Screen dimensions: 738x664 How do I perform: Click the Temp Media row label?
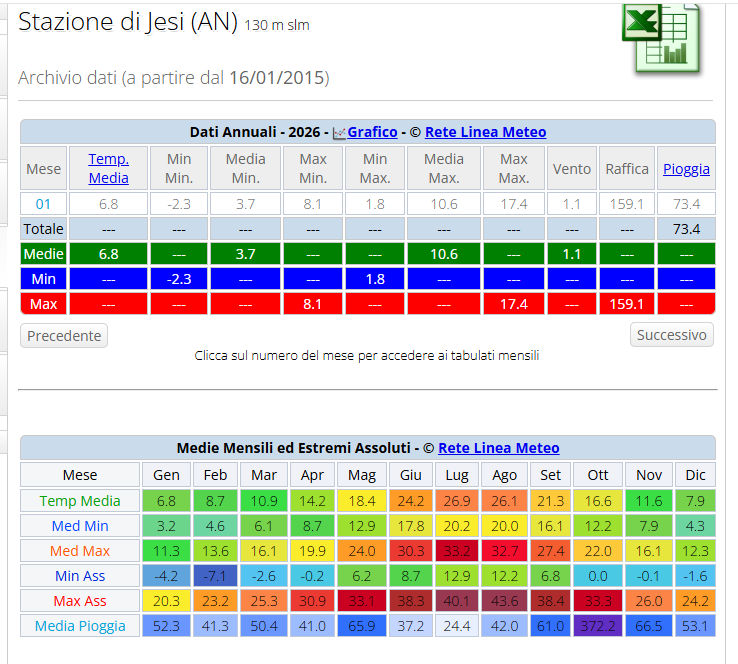pyautogui.click(x=80, y=501)
